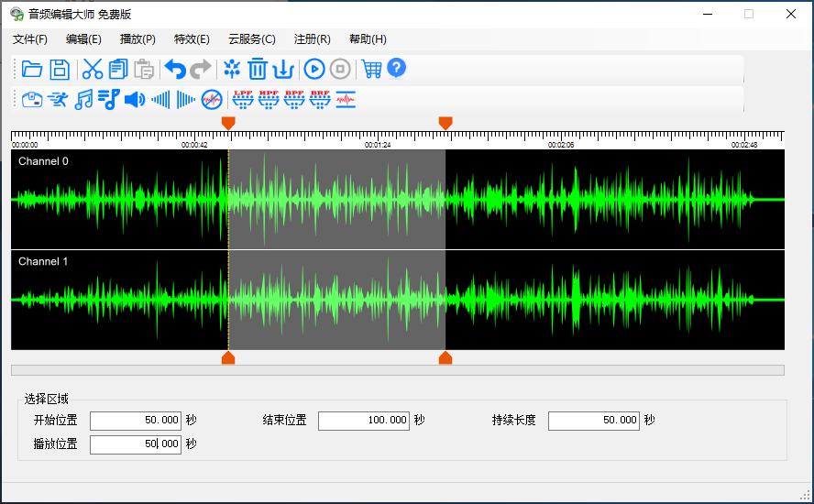Apply the LPF low-pass filter
The height and width of the screenshot is (504, 814).
click(x=243, y=99)
